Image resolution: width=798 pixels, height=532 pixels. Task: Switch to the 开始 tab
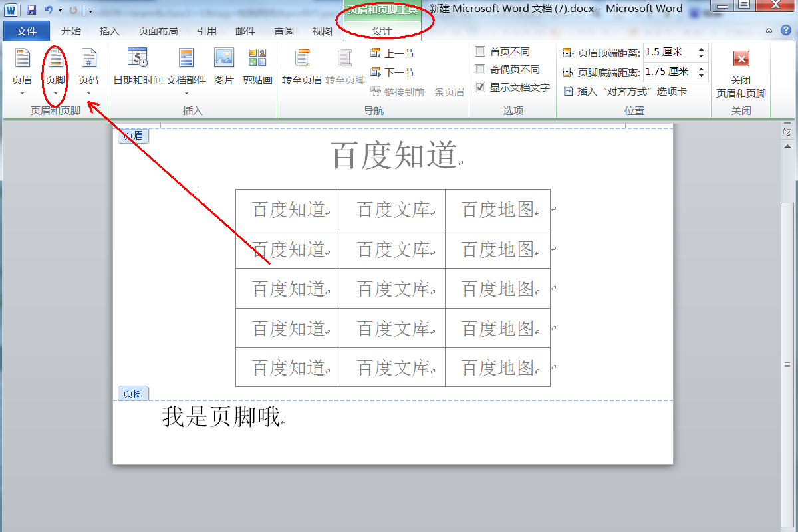point(71,31)
